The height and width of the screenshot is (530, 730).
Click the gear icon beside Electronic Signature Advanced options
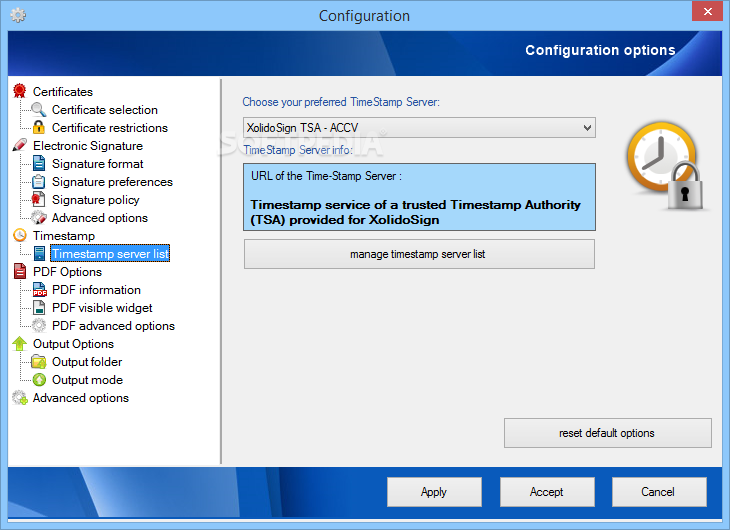click(x=39, y=217)
